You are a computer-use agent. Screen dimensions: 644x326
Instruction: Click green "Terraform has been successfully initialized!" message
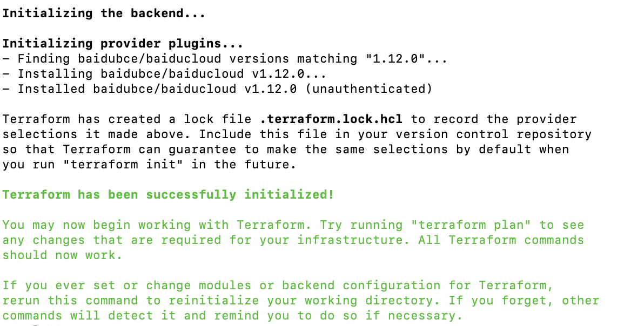tap(168, 195)
